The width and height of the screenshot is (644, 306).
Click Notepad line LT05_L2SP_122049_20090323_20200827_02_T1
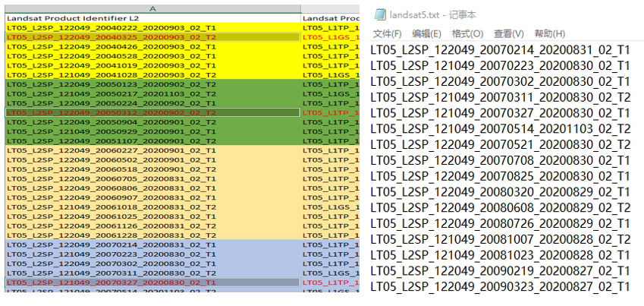(x=500, y=286)
